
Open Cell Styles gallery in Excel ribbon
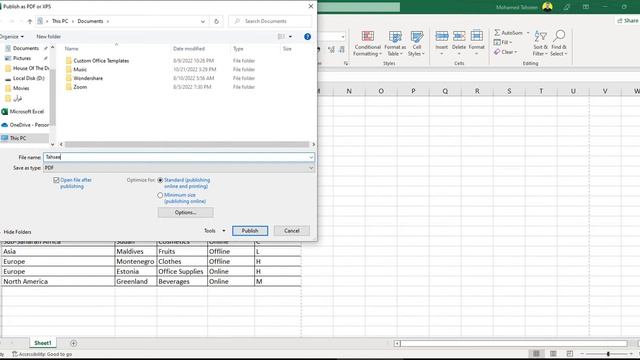tap(416, 43)
